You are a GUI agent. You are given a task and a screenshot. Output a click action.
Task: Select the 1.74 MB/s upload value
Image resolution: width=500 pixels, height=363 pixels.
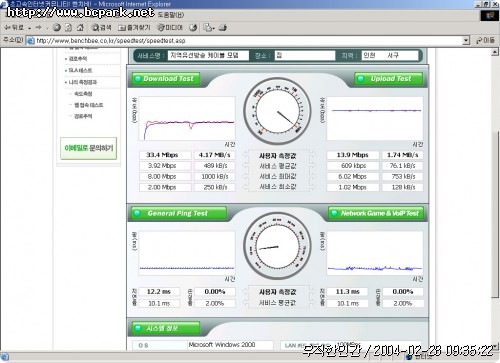[403, 155]
